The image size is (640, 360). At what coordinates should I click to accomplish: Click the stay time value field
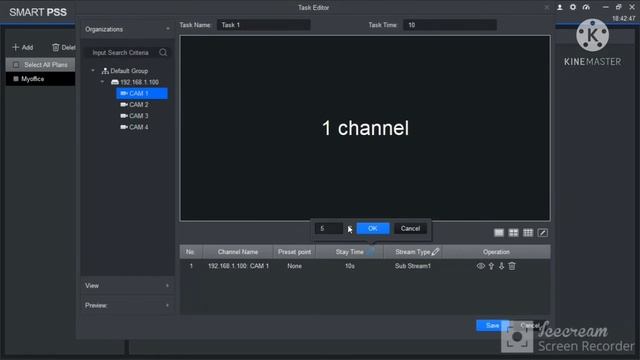[x=329, y=229]
